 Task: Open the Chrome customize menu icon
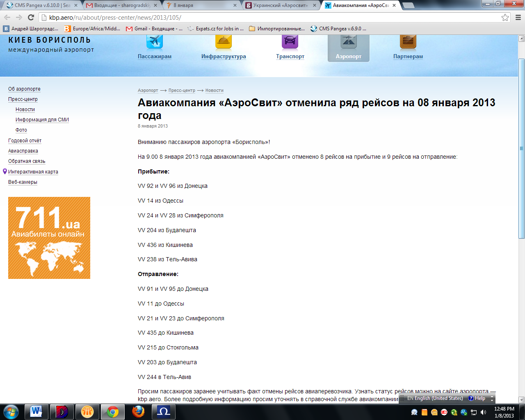pyautogui.click(x=518, y=17)
